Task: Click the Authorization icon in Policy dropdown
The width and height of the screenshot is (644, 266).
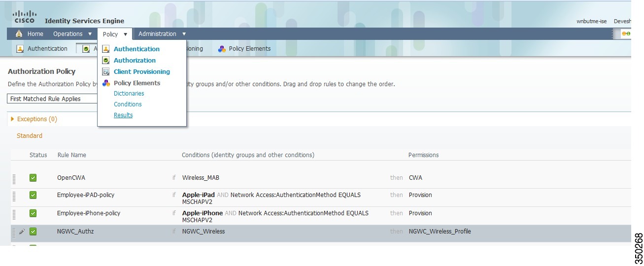Action: [106, 60]
